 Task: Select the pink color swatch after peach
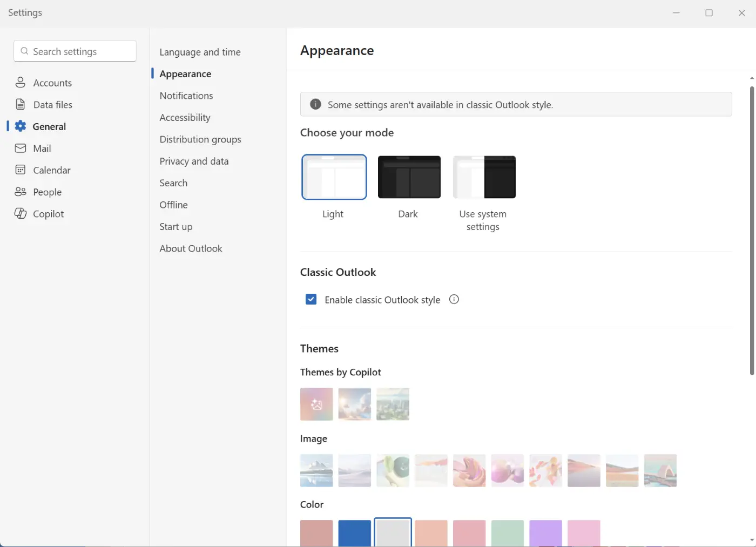(469, 534)
